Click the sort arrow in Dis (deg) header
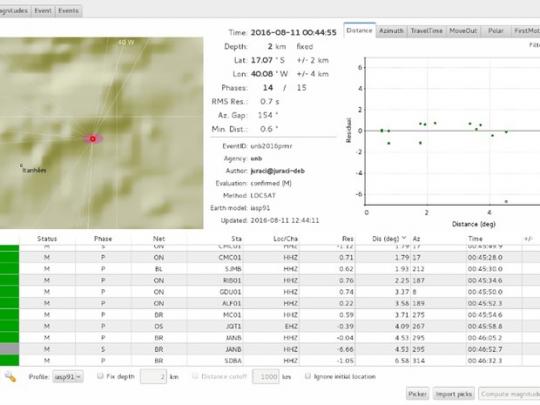The height and width of the screenshot is (405, 540). 404,238
